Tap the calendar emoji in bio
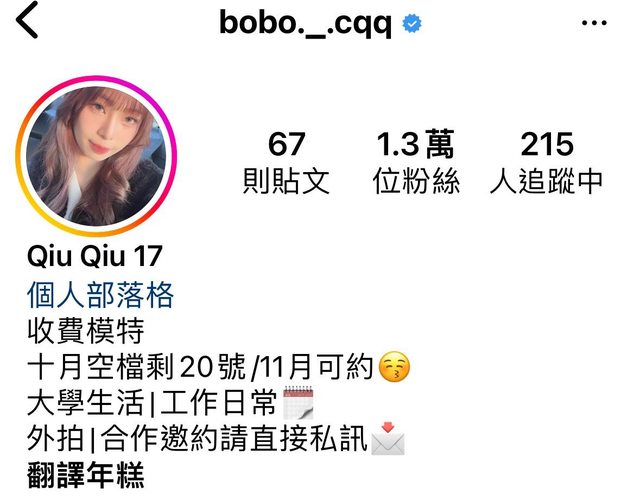The image size is (640, 500). 298,402
